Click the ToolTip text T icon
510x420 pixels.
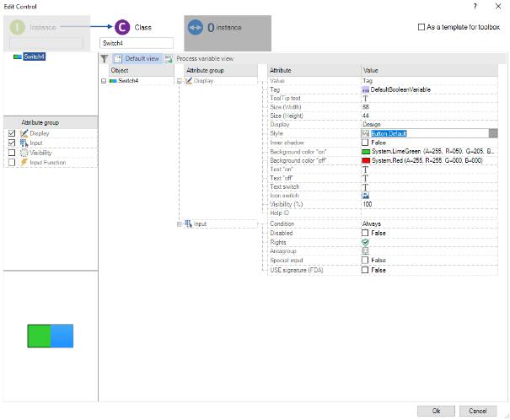point(365,99)
